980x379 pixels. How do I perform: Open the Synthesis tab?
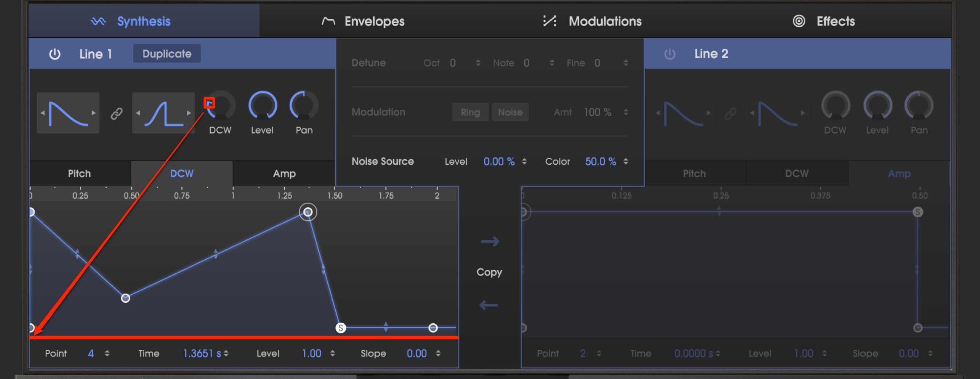(144, 21)
